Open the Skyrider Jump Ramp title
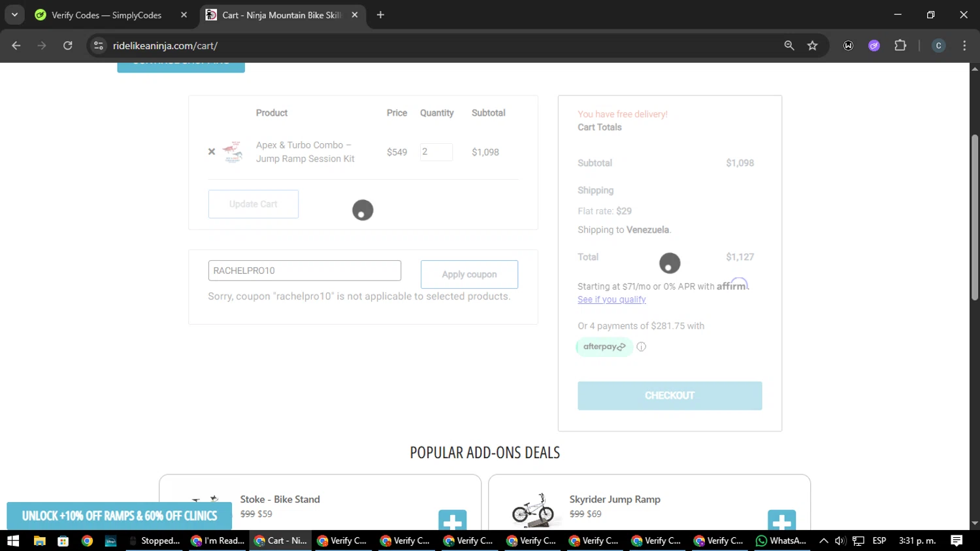The image size is (980, 551). [x=615, y=499]
